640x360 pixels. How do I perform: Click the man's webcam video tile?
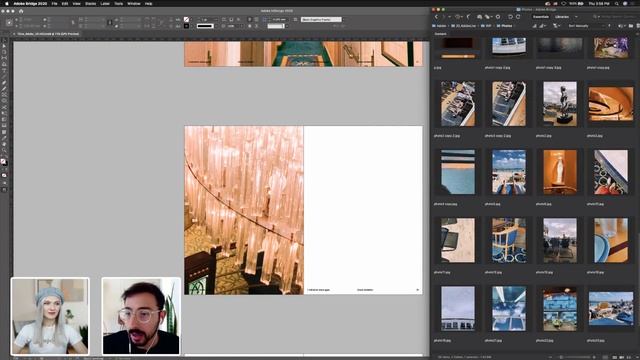pyautogui.click(x=141, y=316)
